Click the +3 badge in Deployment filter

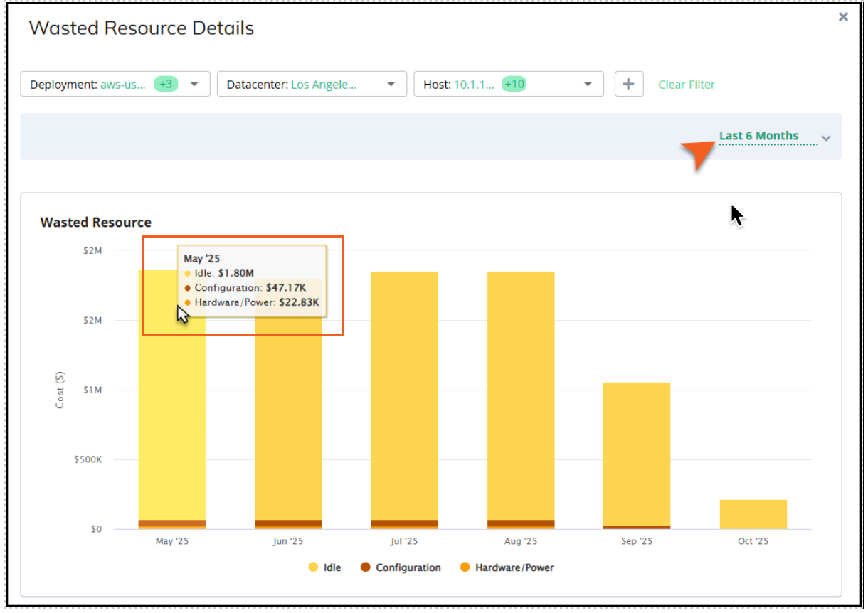(x=166, y=84)
